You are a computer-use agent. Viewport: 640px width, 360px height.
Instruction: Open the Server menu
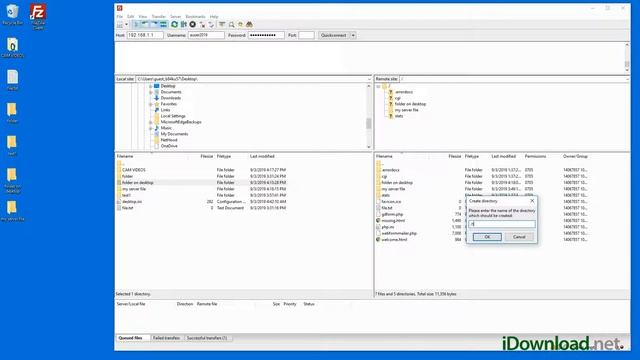coord(176,17)
